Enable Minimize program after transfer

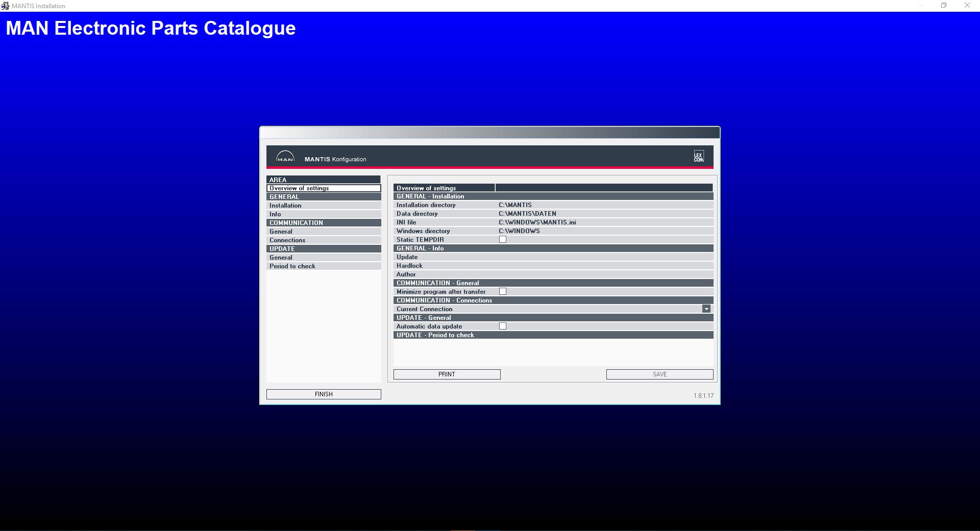coord(503,291)
